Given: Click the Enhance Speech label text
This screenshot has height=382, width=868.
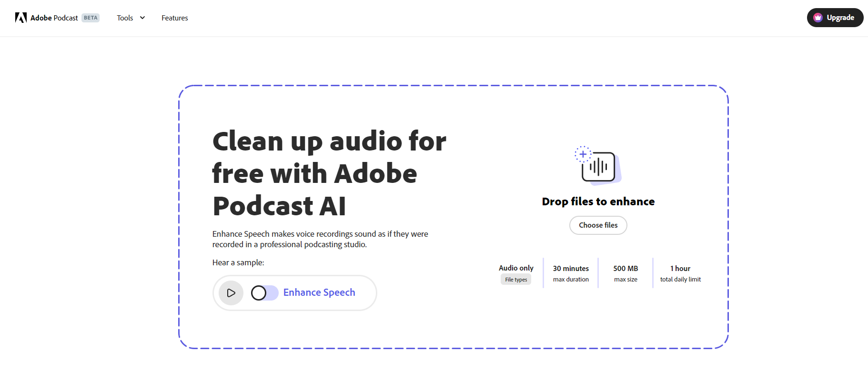Looking at the screenshot, I should (x=319, y=292).
